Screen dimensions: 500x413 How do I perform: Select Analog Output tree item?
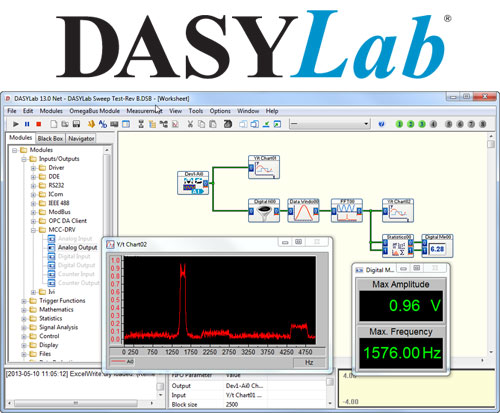tap(77, 247)
